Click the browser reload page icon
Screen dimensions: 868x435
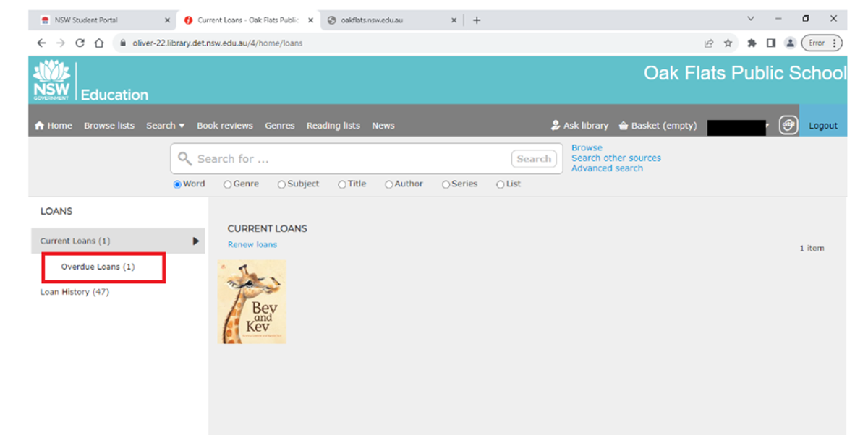pos(80,43)
